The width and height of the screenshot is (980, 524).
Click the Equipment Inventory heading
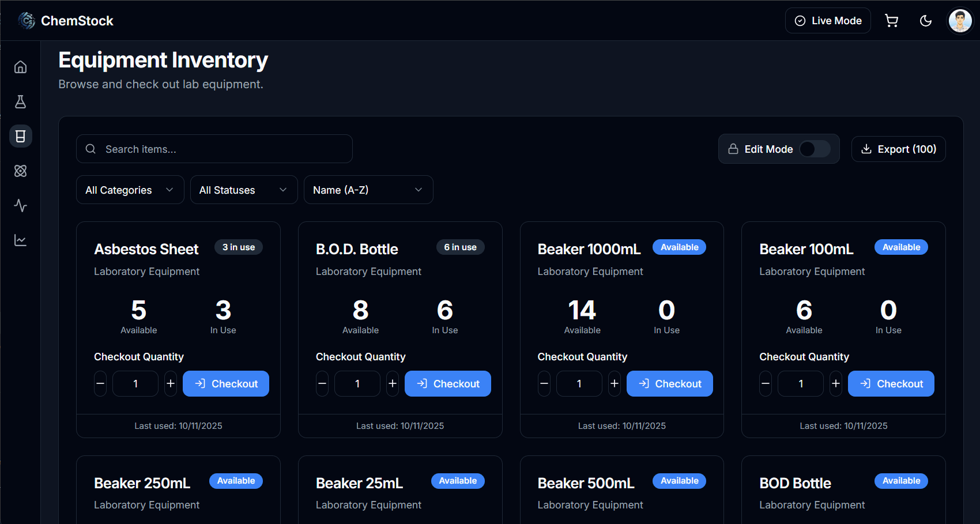[163, 61]
